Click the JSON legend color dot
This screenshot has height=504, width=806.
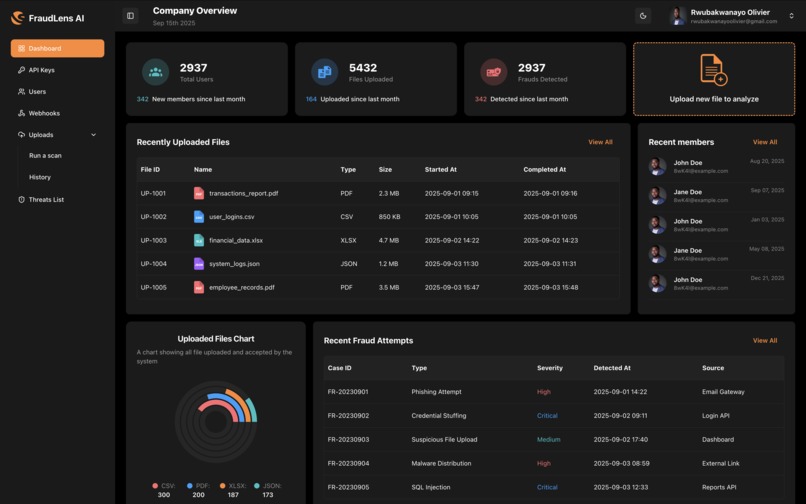(x=257, y=485)
